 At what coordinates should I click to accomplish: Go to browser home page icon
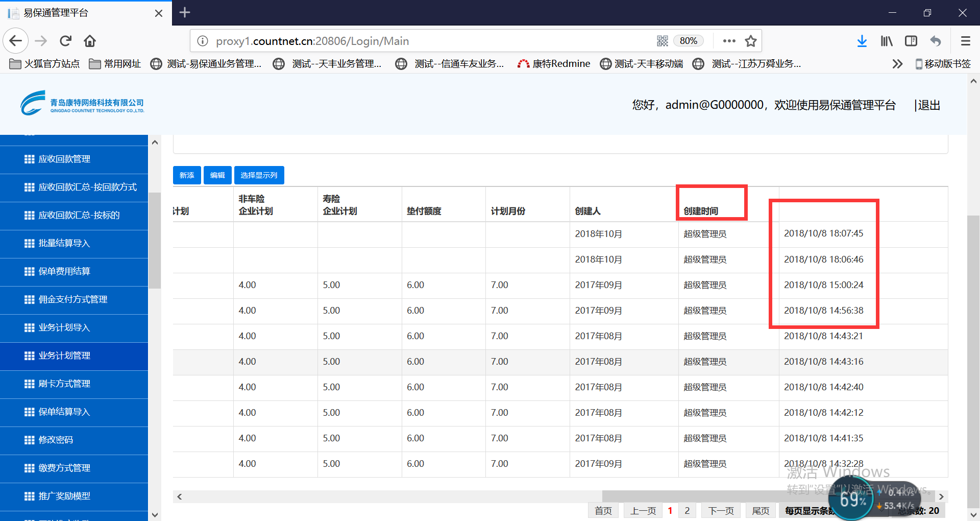[90, 41]
